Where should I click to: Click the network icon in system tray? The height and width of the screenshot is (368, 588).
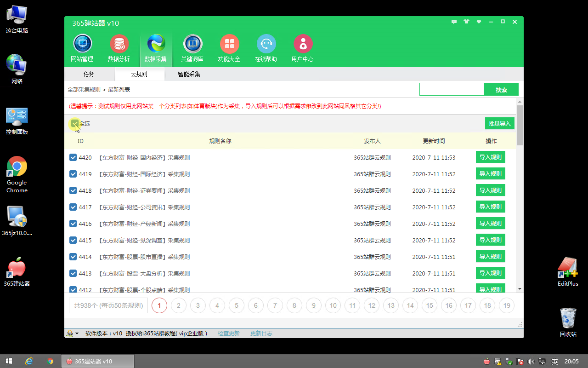click(543, 362)
